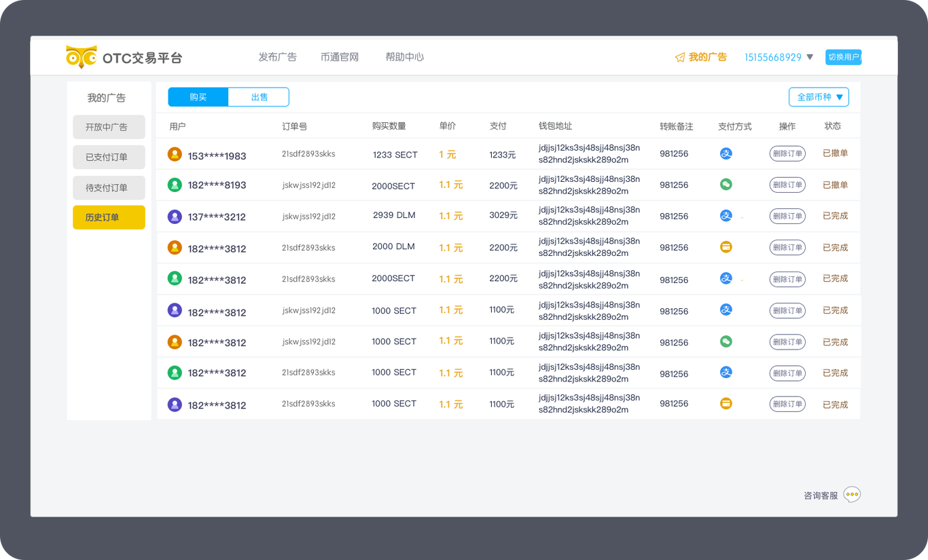The image size is (928, 560).
Task: Click the OTC owl logo icon
Action: (x=81, y=57)
